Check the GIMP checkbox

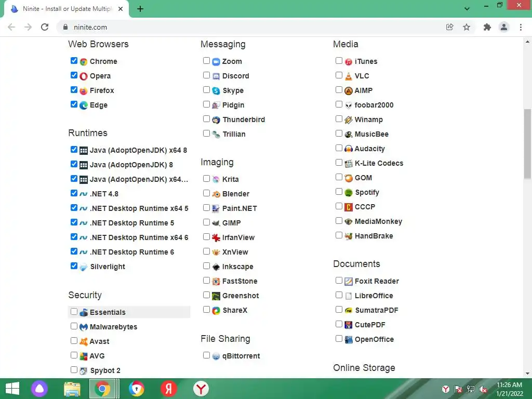206,222
